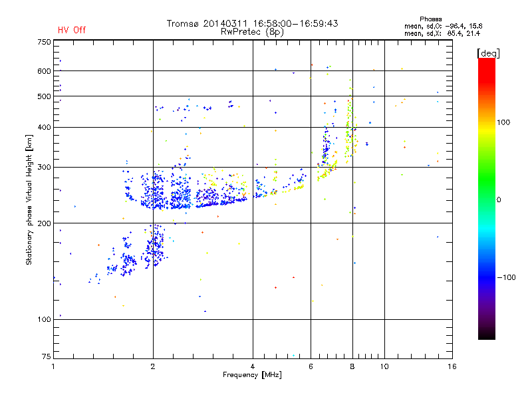This screenshot has height=399, width=532.
Task: Click the colorbar tick label '0'
Action: (498, 199)
